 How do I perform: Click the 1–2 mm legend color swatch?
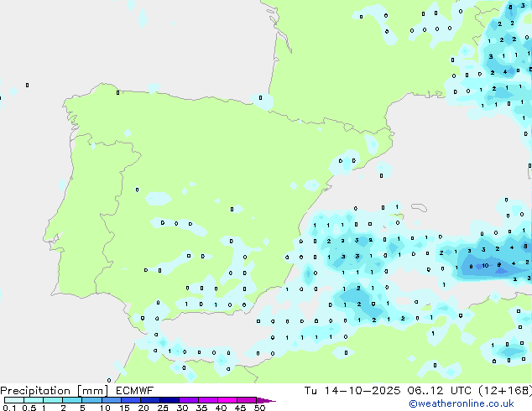click(x=53, y=400)
